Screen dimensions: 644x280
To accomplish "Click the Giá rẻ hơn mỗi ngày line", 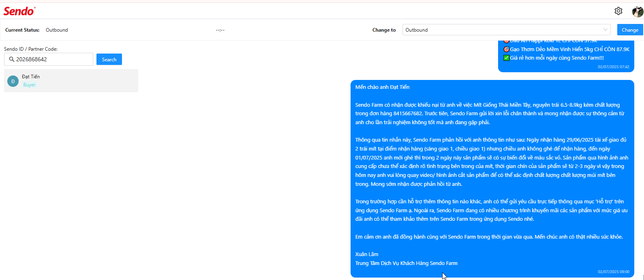I will (x=554, y=58).
